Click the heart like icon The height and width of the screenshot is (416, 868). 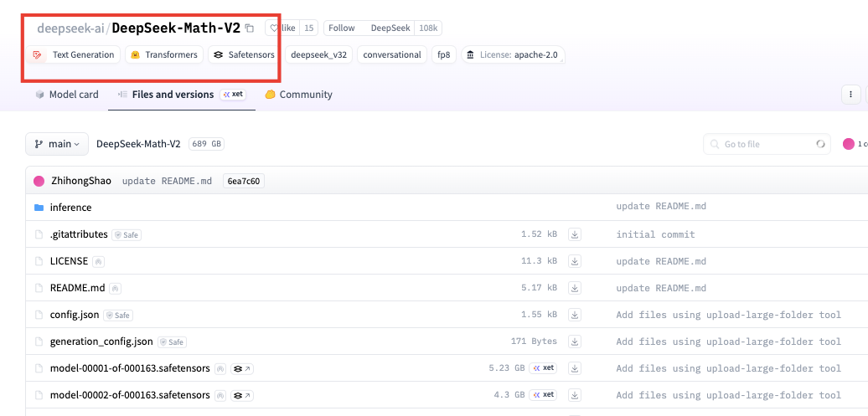(274, 28)
